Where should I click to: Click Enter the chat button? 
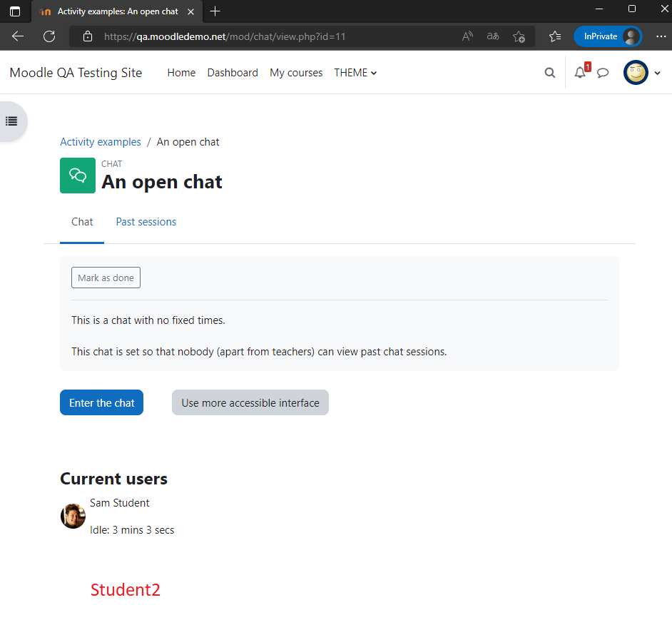101,402
